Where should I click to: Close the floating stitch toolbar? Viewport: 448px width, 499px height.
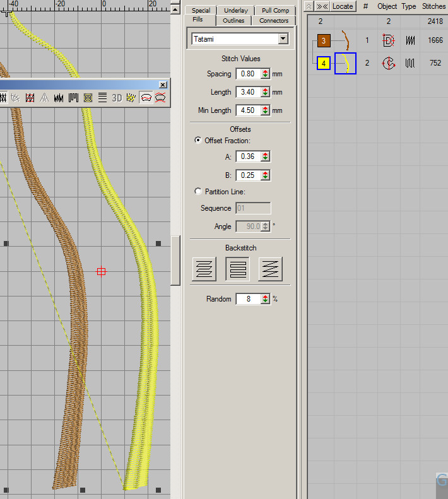click(x=163, y=85)
